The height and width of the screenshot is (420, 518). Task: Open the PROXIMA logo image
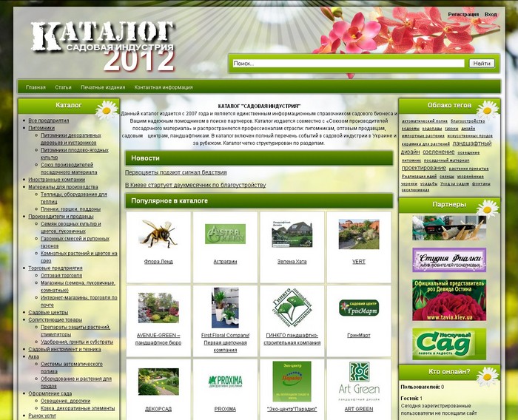pos(225,382)
